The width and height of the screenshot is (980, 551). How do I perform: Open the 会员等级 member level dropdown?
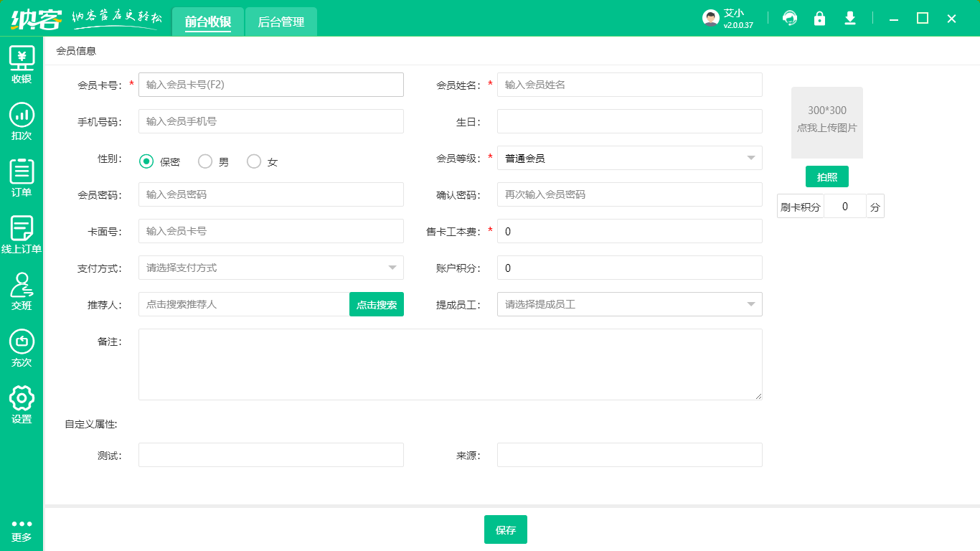click(750, 158)
